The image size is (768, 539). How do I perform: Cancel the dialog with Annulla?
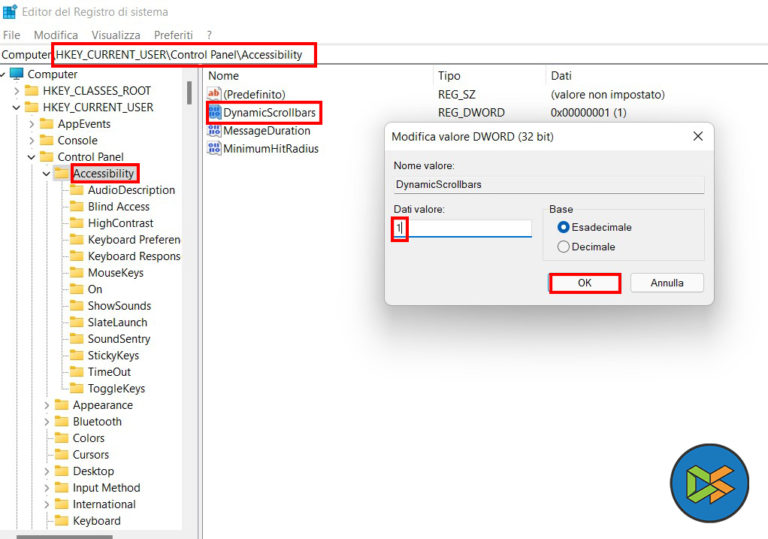[667, 283]
